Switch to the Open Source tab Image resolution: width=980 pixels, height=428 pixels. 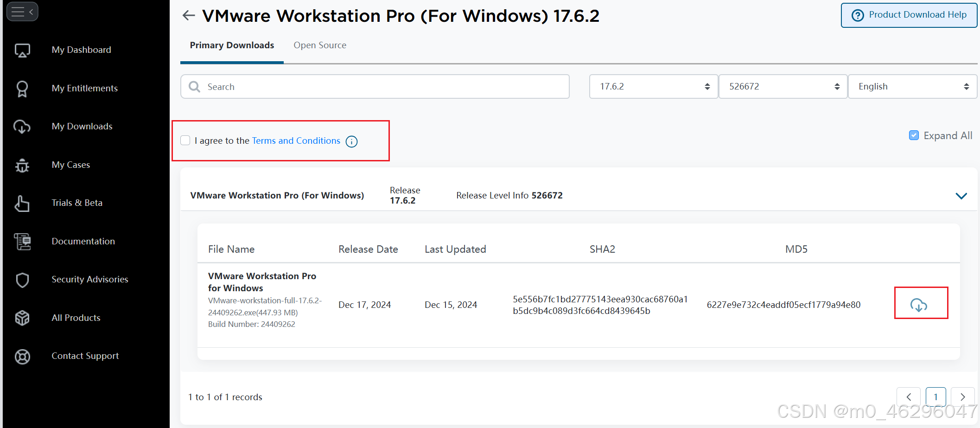(x=320, y=45)
